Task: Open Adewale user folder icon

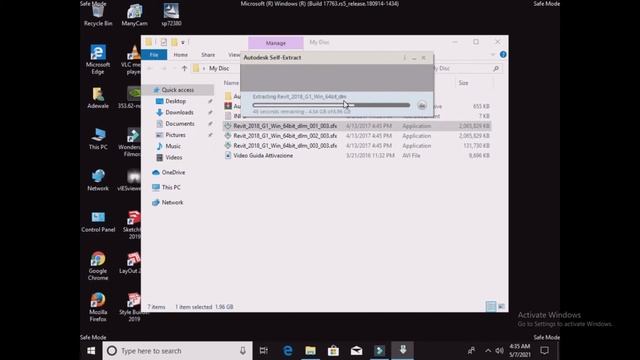Action: (98, 98)
